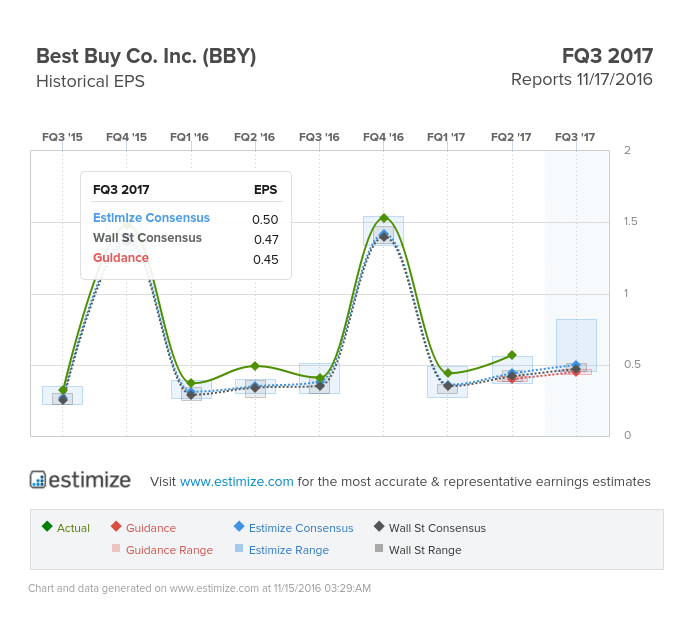The image size is (685, 620).
Task: Click the gray Wall St Consensus legend diamond
Action: pos(379,526)
